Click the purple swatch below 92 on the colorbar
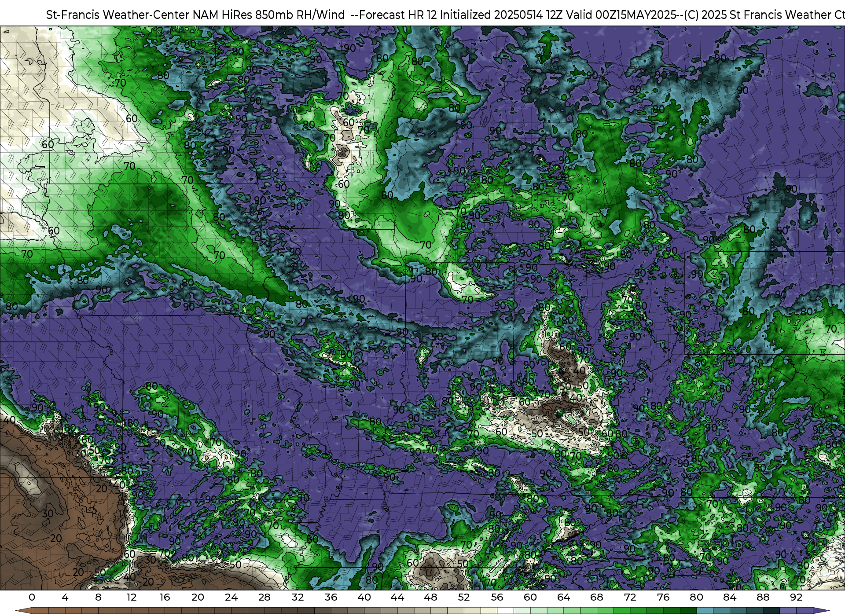Image resolution: width=845 pixels, height=616 pixels. point(805,611)
